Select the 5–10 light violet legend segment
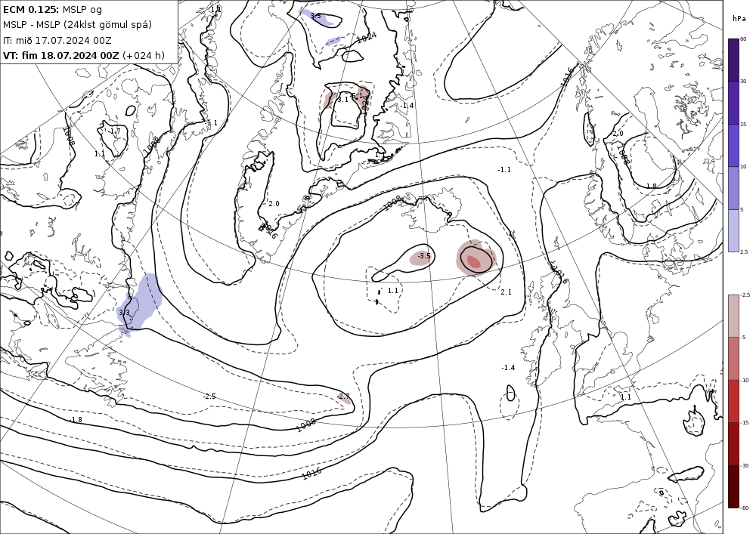 pyautogui.click(x=733, y=188)
